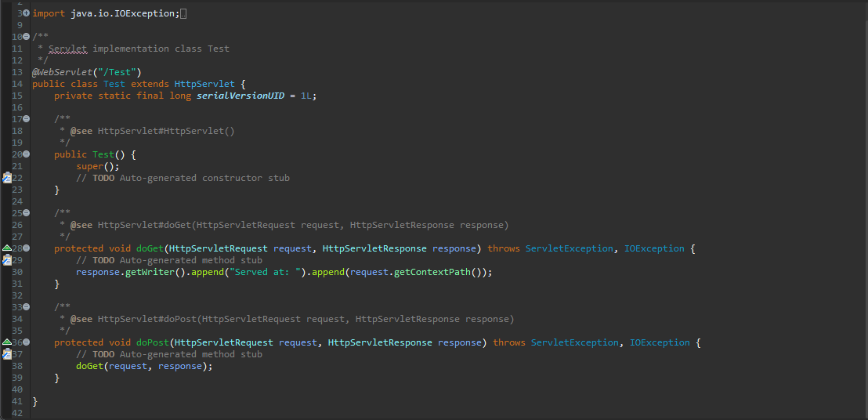Click the override indicator triangle on line 28
Image resolution: width=868 pixels, height=420 pixels.
click(6, 248)
